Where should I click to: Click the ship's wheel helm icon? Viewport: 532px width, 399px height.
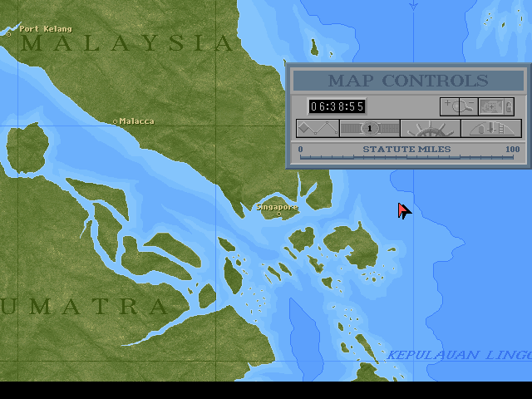(x=430, y=129)
